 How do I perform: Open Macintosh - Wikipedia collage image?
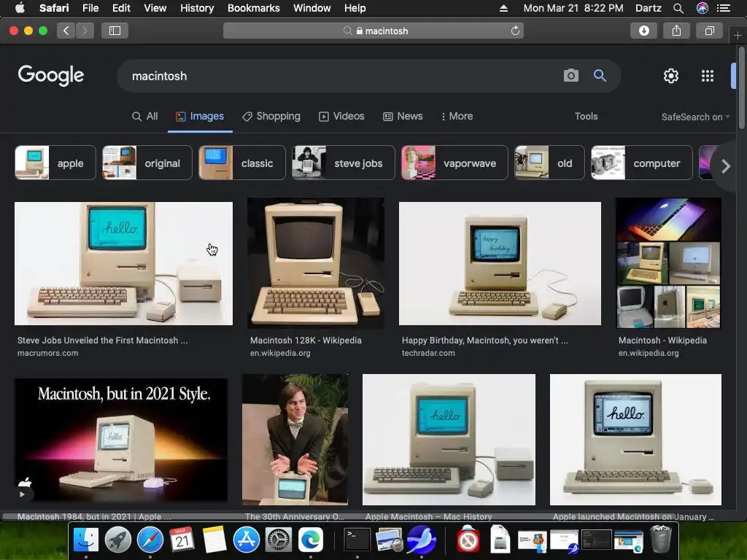[x=668, y=262]
